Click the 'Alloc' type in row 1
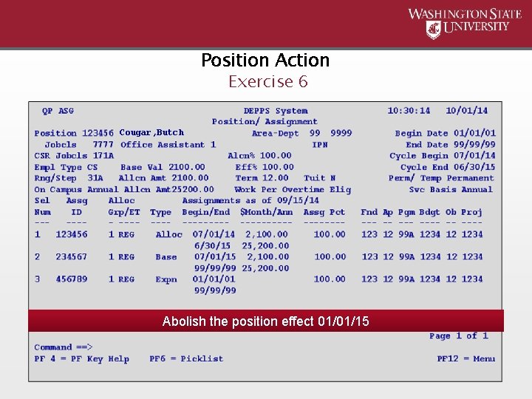The image size is (532, 399). tap(169, 234)
